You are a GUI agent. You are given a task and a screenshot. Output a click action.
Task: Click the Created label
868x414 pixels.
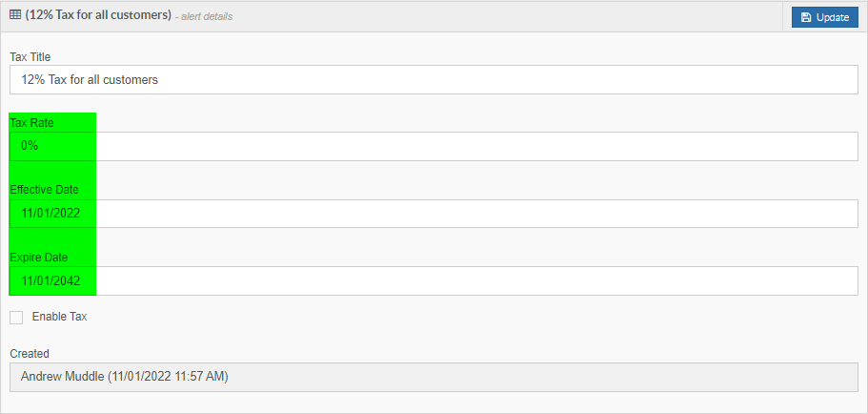pos(30,354)
